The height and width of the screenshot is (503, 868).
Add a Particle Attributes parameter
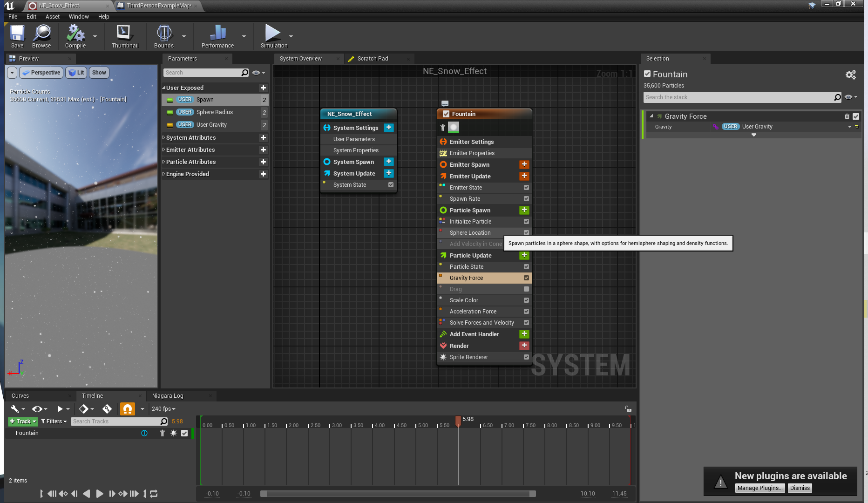click(263, 162)
